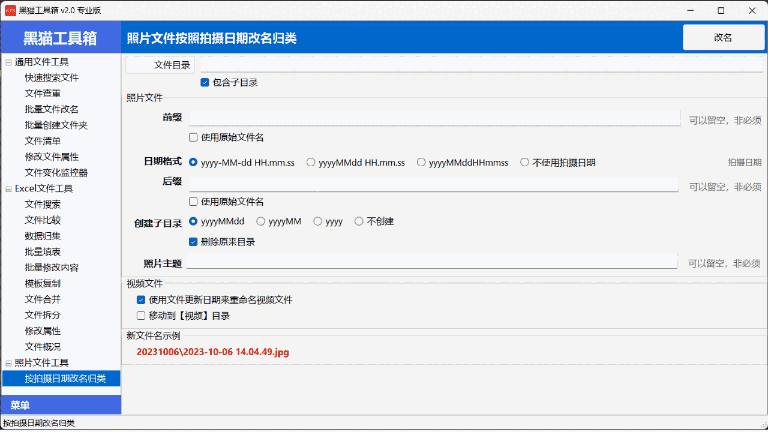Open the 菜单 menu at sidebar bottom
Viewport: 768px width, 432px height.
(x=20, y=405)
